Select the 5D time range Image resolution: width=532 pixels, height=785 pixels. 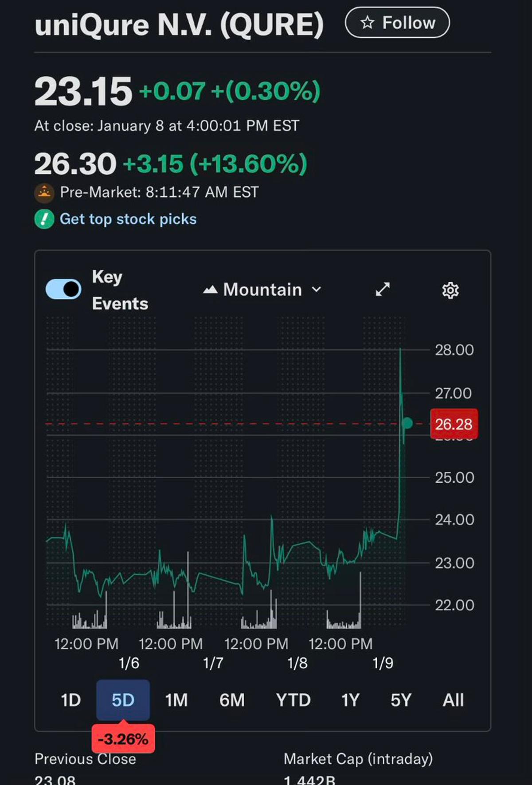tap(123, 700)
